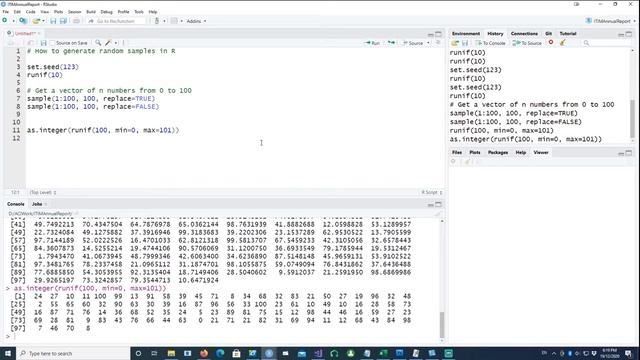Minimize the source editor pane
This screenshot has width=640, height=360.
[431, 34]
